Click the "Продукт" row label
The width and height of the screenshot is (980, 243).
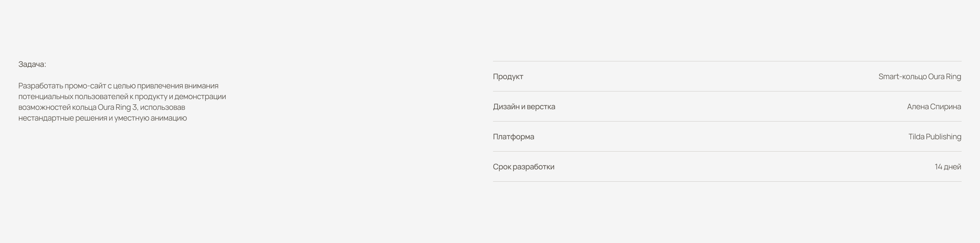coord(508,77)
